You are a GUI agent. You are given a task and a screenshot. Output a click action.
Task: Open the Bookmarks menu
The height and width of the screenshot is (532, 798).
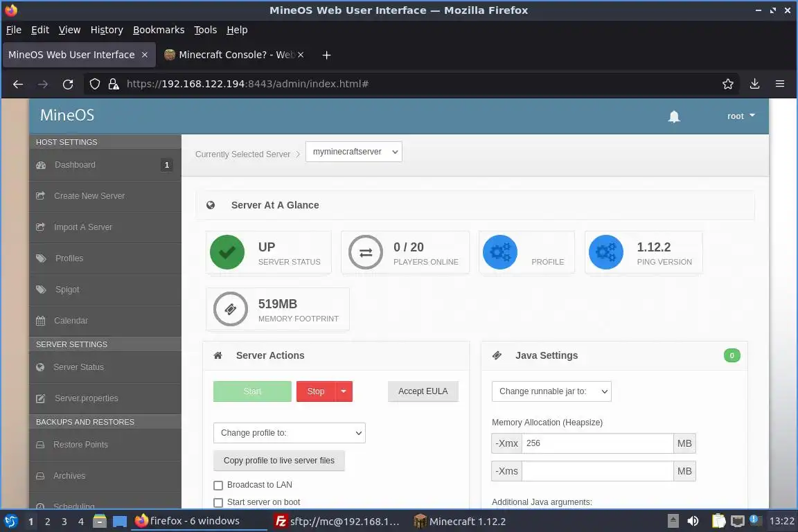(159, 30)
